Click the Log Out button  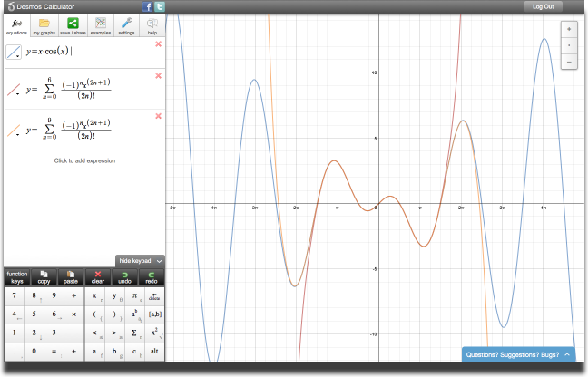pos(543,6)
